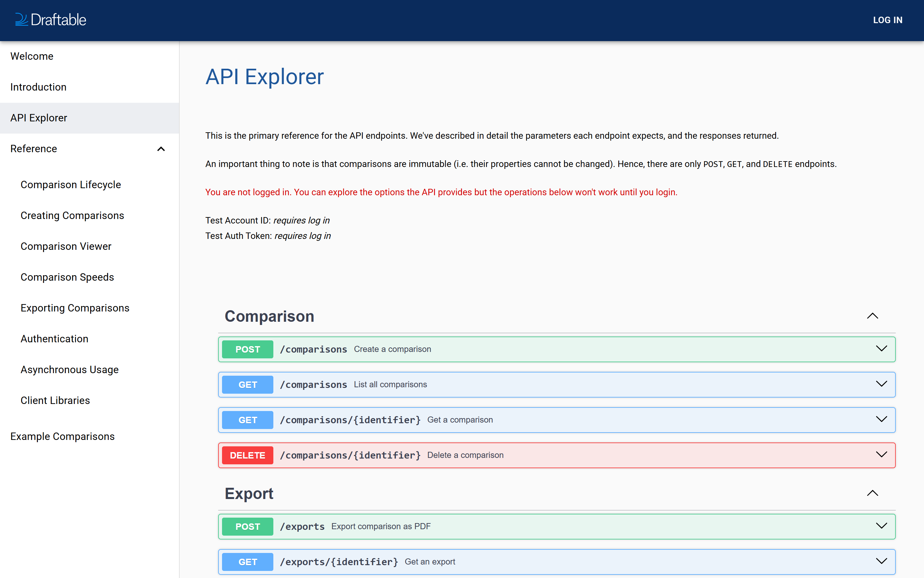Click 'Test Account ID' line
The height and width of the screenshot is (578, 924).
click(x=267, y=221)
